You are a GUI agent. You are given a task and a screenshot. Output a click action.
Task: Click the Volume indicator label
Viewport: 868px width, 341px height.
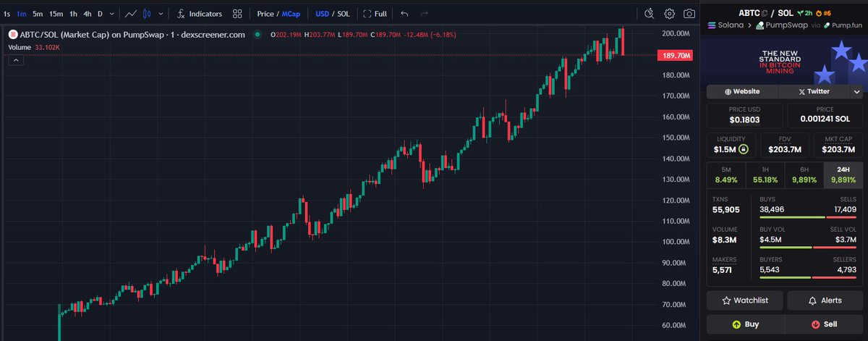pos(20,47)
